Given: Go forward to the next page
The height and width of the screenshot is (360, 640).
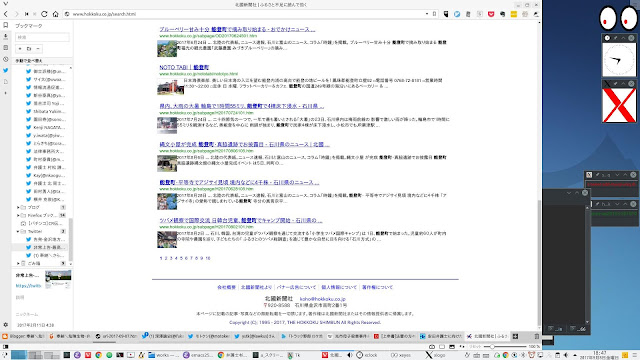Looking at the screenshot, I should pyautogui.click(x=16, y=14).
